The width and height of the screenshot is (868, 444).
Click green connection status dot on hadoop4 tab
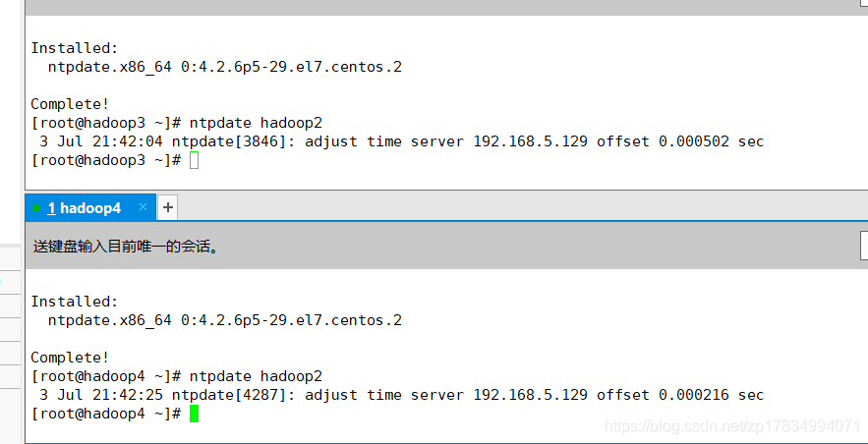pyautogui.click(x=36, y=208)
